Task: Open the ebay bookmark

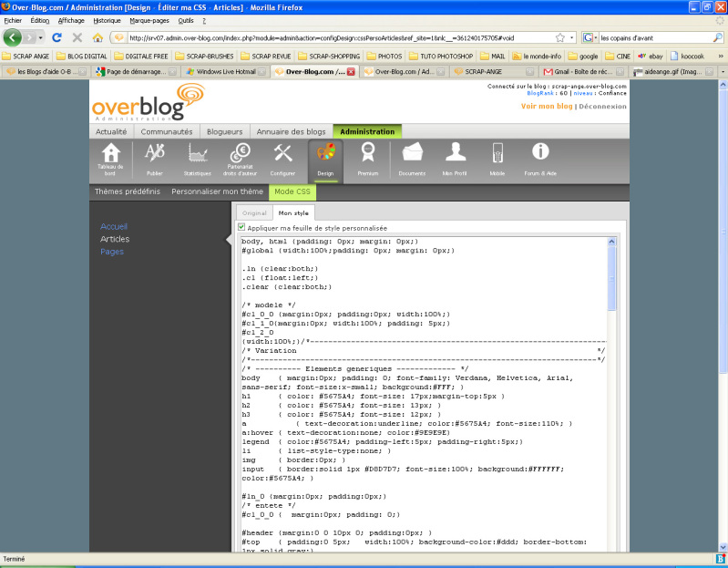Action: (x=650, y=57)
